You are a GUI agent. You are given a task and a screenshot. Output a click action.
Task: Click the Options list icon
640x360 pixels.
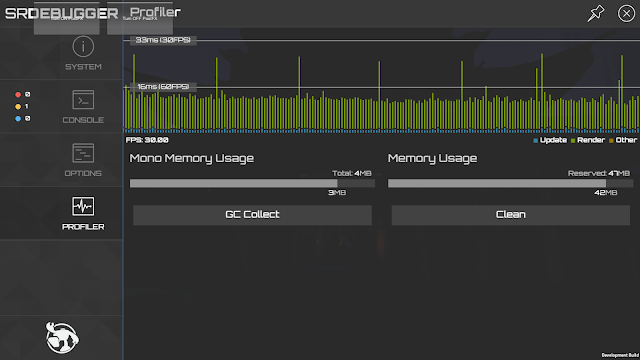83,153
